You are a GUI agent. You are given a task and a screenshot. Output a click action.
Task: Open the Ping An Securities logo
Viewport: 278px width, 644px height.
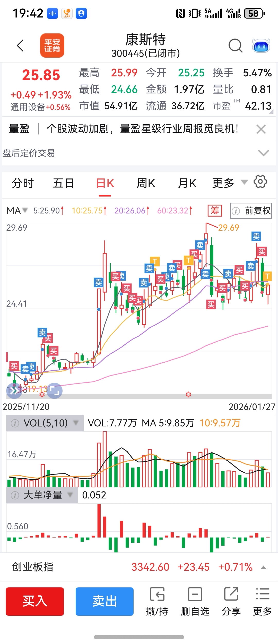point(52,46)
